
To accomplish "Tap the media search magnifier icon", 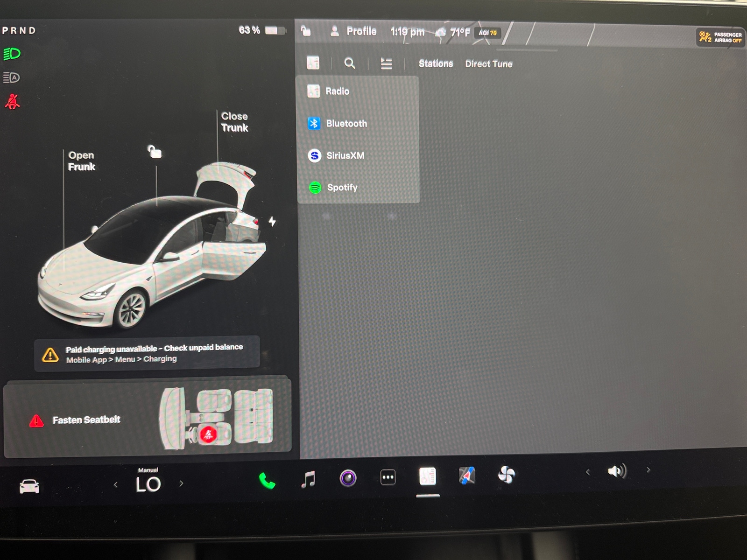I will [350, 64].
